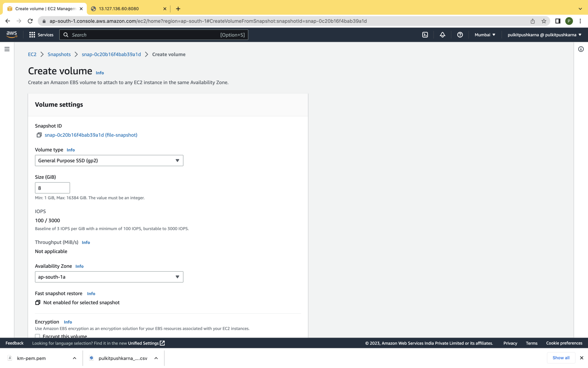Go to Snapshots in the breadcrumb
The width and height of the screenshot is (588, 368).
pos(59,54)
